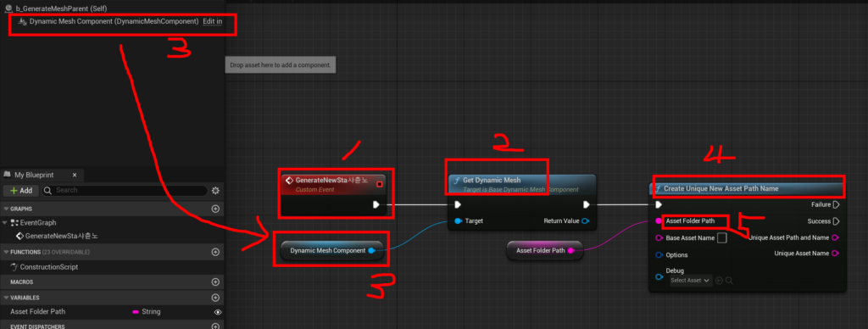
Task: Click the Base Asset Name input box
Action: tap(722, 238)
